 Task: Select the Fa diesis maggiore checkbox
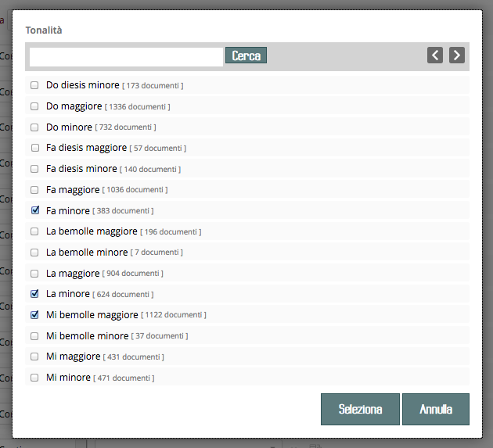pyautogui.click(x=34, y=148)
